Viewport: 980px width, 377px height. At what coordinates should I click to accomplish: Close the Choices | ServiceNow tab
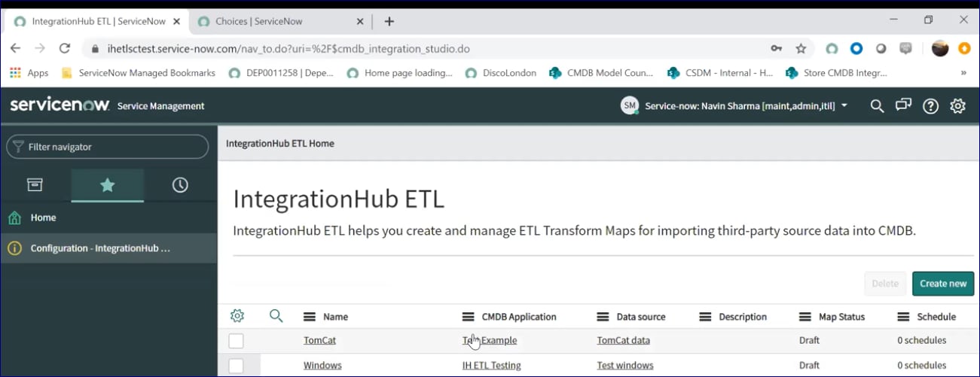click(x=359, y=21)
